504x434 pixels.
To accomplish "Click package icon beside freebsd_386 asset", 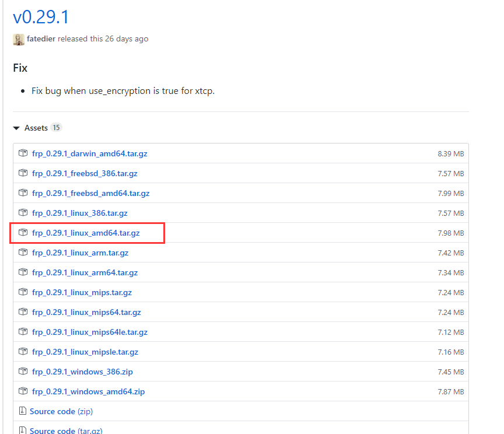I will coord(23,173).
